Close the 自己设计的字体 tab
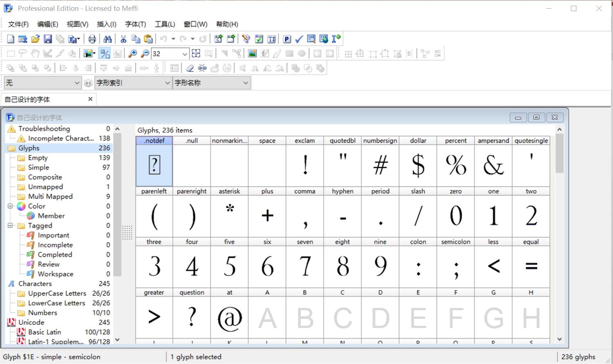The height and width of the screenshot is (364, 613). (90, 99)
